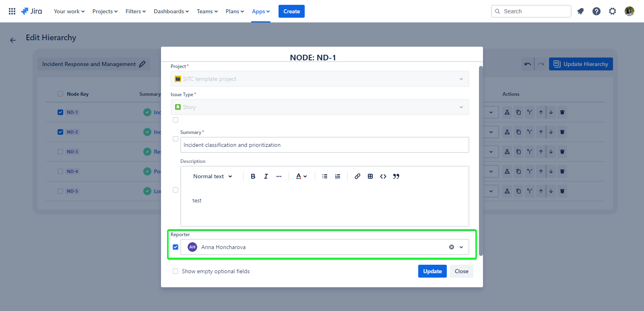Click into the Summary input field
Screen dimensions: 644x311
[x=324, y=145]
